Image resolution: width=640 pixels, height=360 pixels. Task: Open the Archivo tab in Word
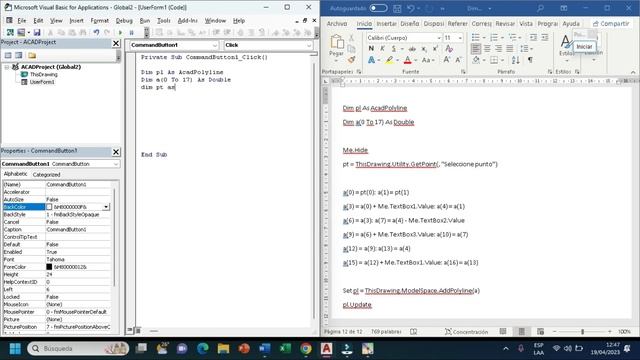tap(337, 24)
